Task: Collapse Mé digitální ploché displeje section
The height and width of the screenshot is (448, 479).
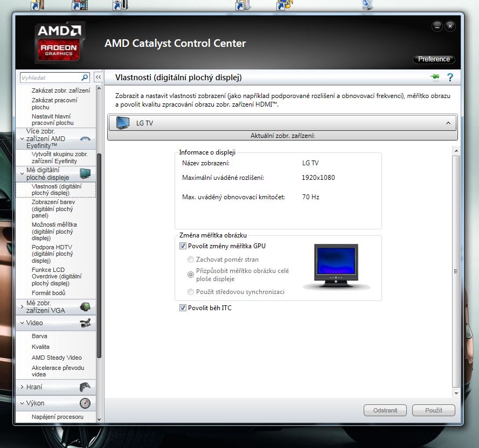Action: [22, 173]
